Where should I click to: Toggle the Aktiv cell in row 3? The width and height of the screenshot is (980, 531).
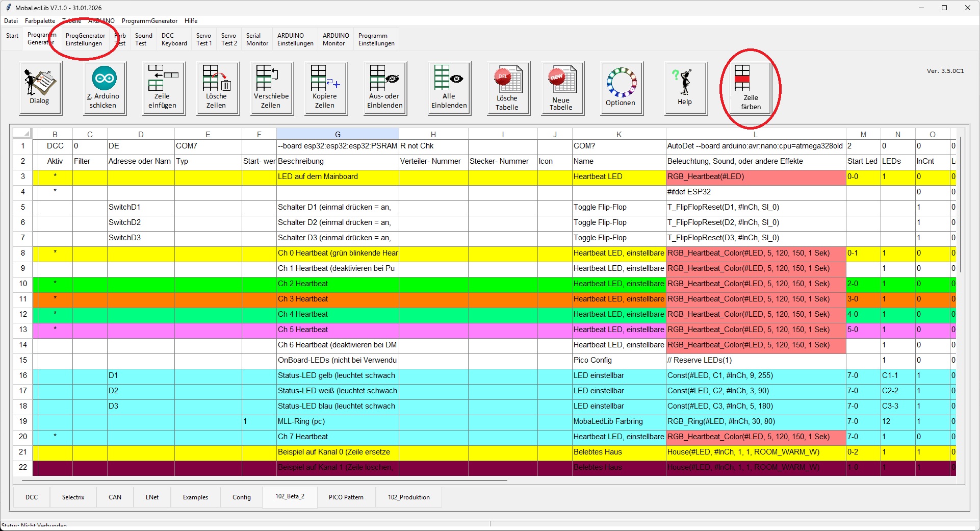(55, 176)
